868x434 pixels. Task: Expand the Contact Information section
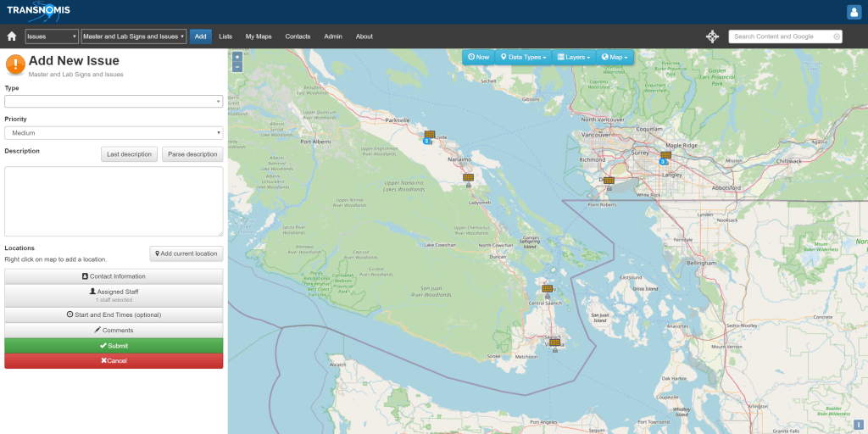[x=114, y=276]
